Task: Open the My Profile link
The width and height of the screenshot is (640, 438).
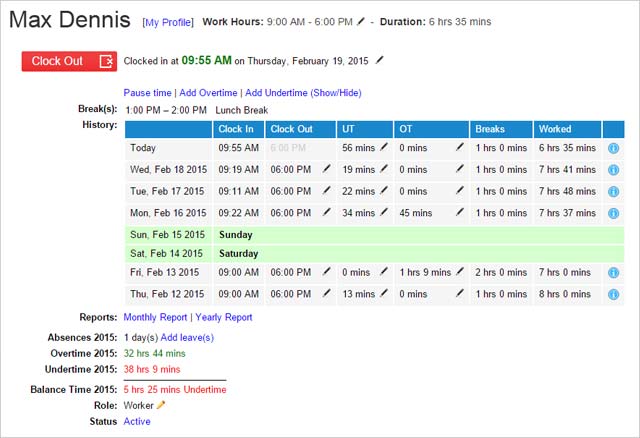Action: (x=168, y=22)
